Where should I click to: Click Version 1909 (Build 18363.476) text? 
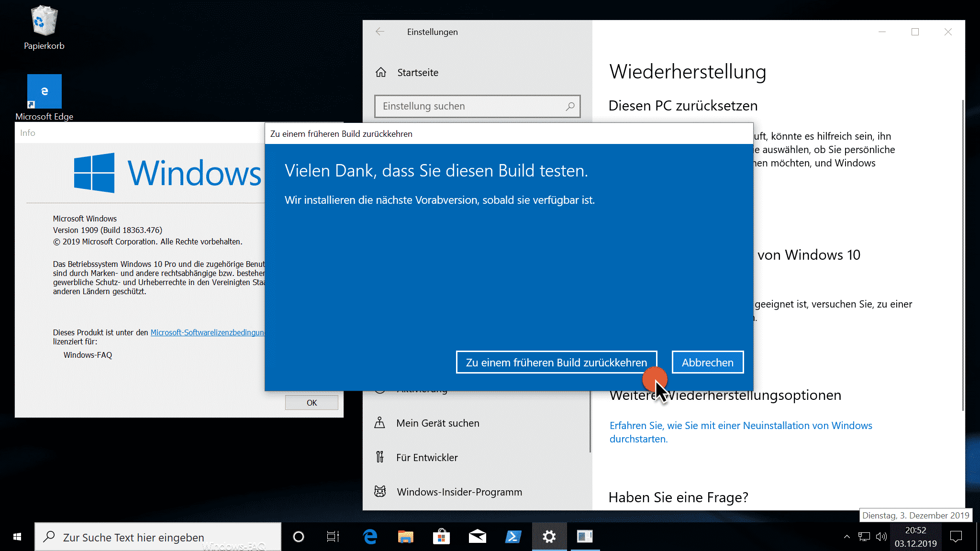pyautogui.click(x=108, y=230)
